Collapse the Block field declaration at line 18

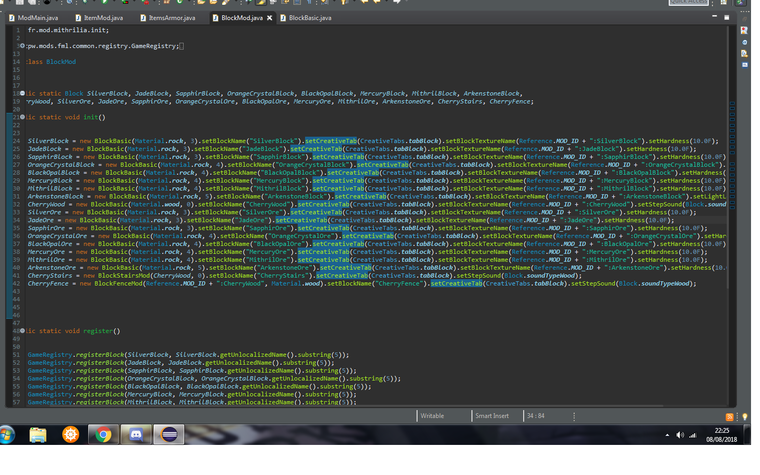[x=21, y=93]
